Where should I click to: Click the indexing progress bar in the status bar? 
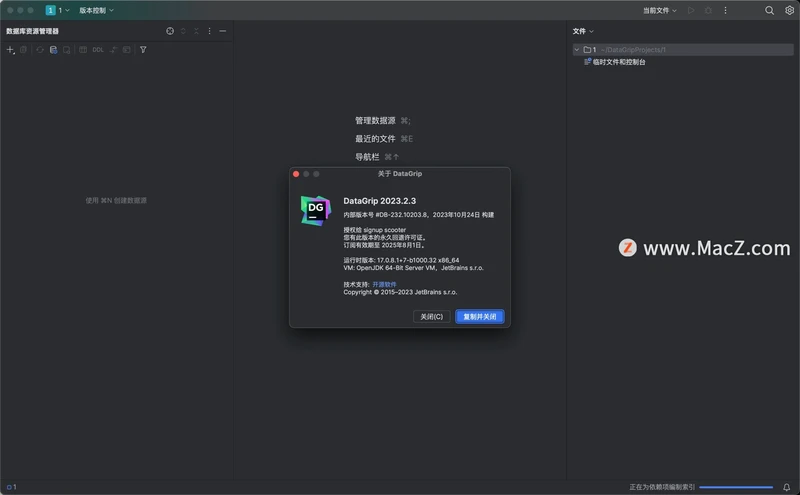coord(736,487)
